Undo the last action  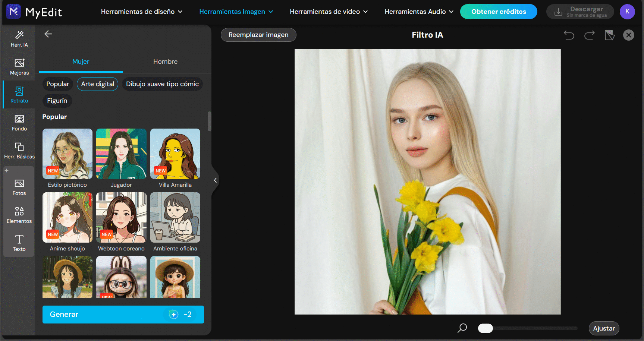(569, 35)
